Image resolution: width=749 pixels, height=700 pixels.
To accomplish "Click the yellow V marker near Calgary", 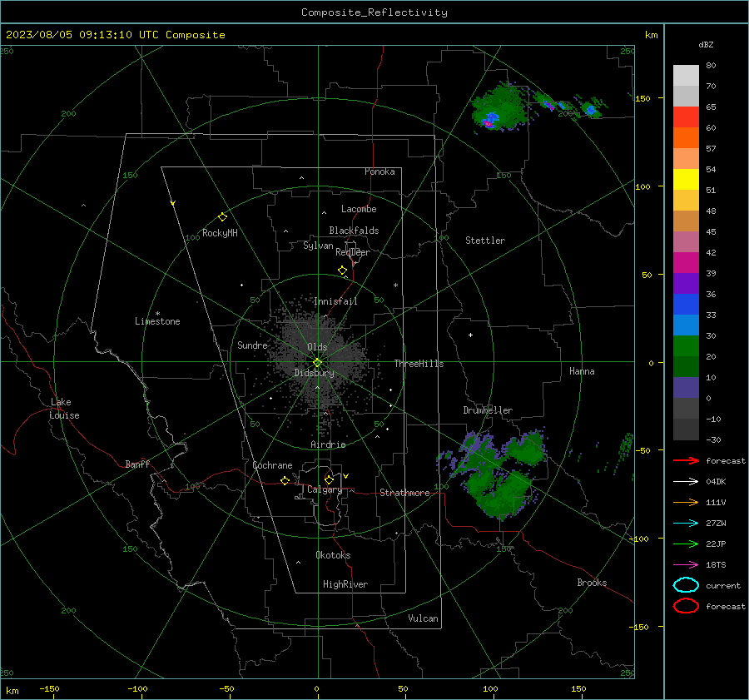I will point(346,476).
